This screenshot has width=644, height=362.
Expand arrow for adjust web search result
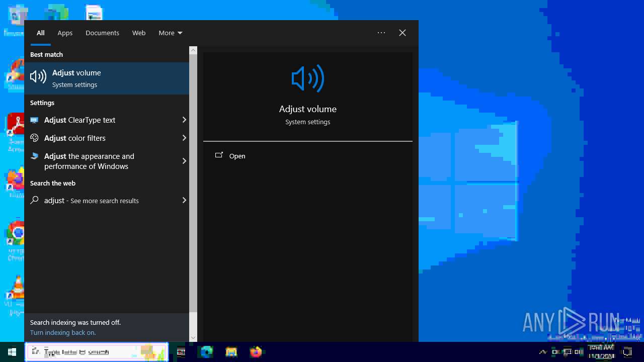184,200
